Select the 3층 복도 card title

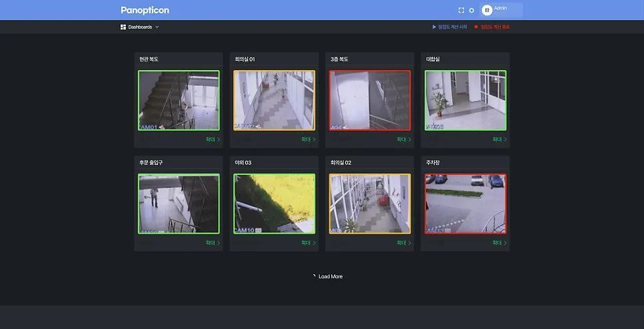point(339,59)
